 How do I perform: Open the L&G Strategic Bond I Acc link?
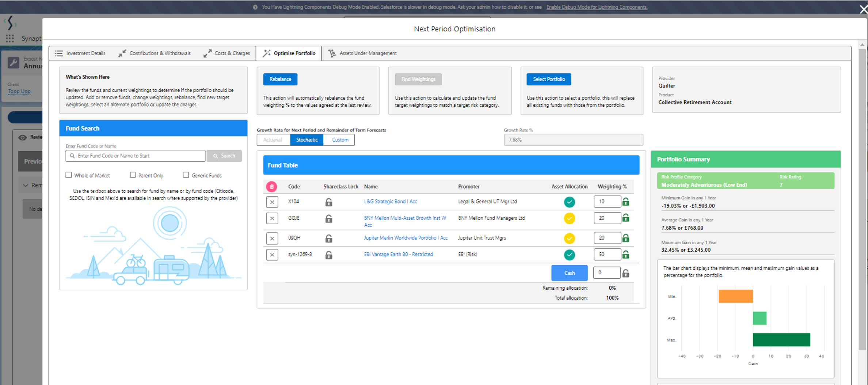[391, 202]
